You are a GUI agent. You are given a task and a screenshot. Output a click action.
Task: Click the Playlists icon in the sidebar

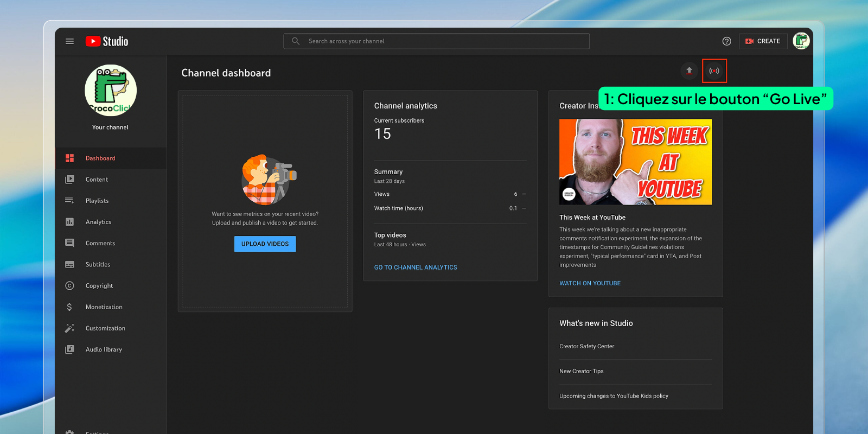(x=69, y=201)
